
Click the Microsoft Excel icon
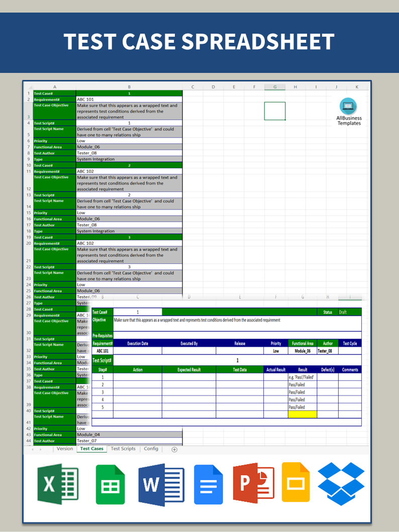tap(58, 484)
